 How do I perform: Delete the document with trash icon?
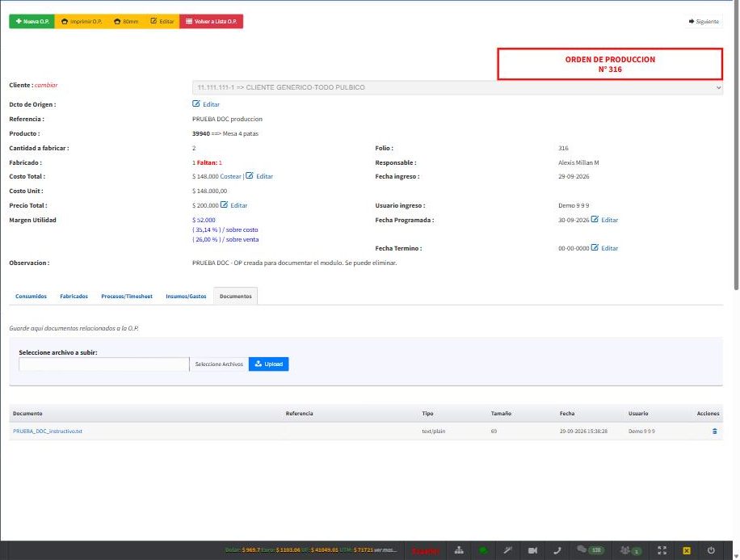click(x=714, y=431)
